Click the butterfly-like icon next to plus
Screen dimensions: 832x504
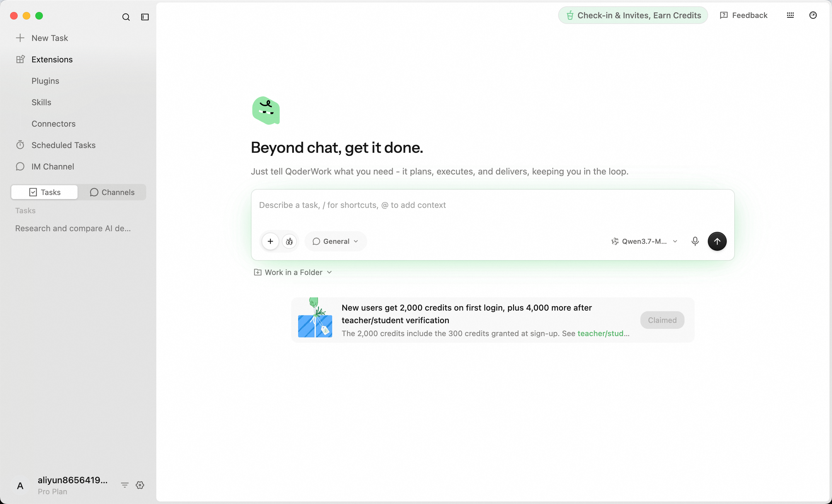click(x=289, y=241)
